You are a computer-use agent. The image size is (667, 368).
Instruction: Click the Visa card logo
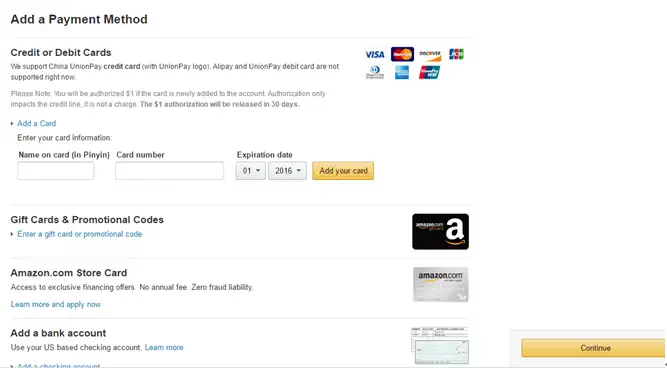(374, 54)
